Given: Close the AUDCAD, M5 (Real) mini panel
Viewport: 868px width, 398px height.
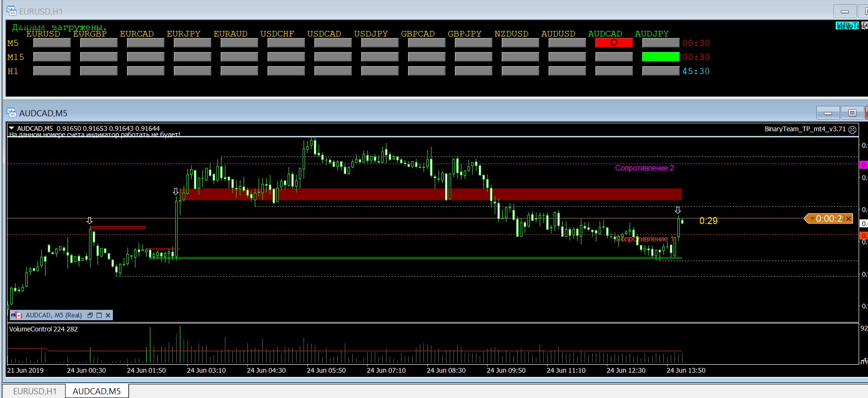Looking at the screenshot, I should (108, 315).
